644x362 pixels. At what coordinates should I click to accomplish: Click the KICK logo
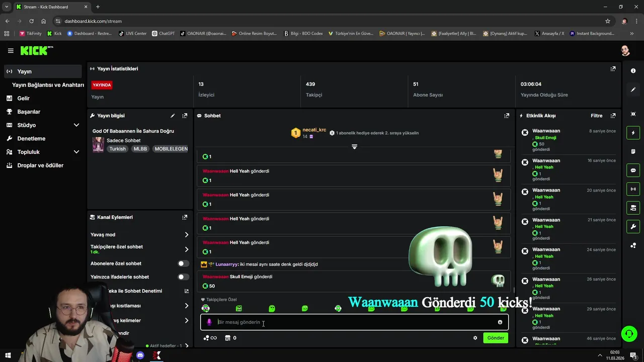point(36,51)
